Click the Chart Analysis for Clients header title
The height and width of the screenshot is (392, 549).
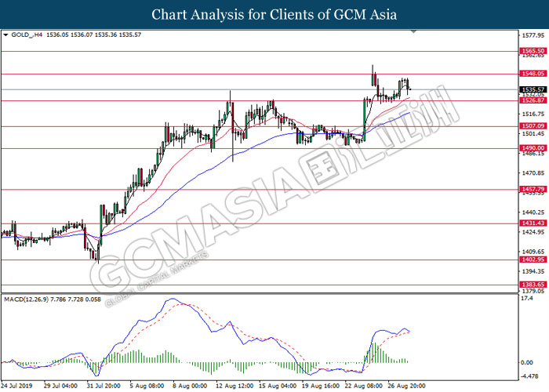[x=274, y=15]
